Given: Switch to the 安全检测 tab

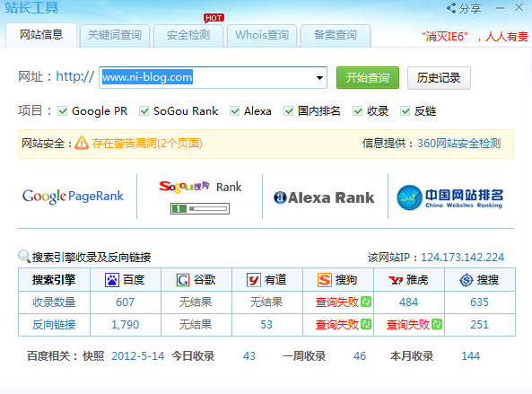Looking at the screenshot, I should 188,35.
